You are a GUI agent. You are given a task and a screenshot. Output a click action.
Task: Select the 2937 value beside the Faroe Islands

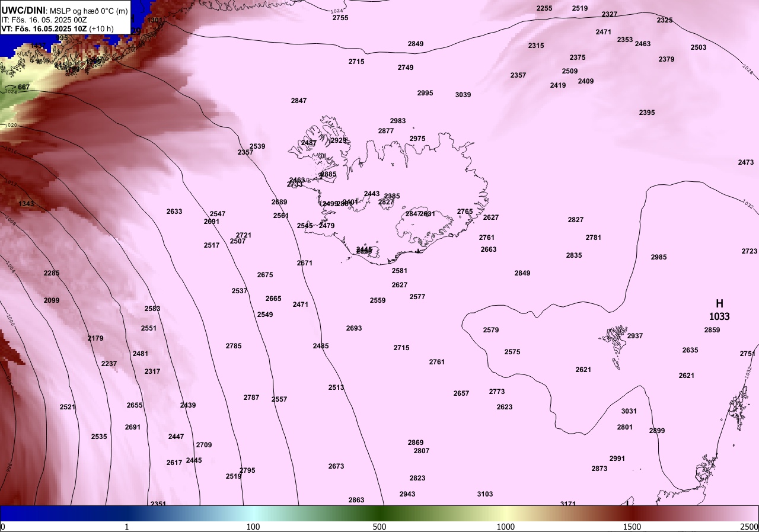[635, 336]
